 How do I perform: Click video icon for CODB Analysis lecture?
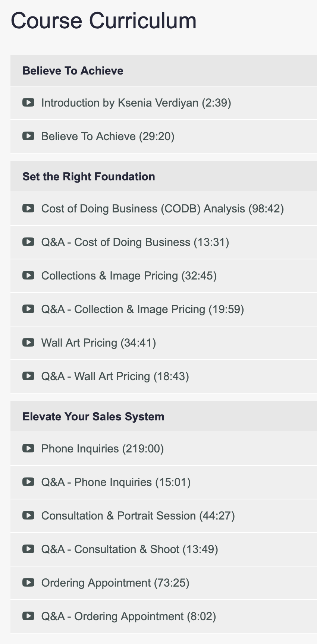click(x=28, y=208)
